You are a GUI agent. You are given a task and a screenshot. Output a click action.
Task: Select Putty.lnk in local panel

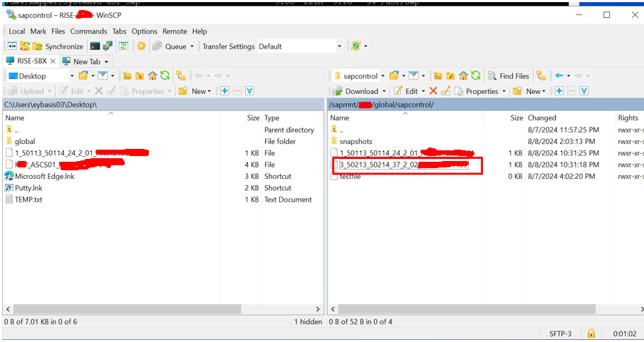click(x=28, y=188)
